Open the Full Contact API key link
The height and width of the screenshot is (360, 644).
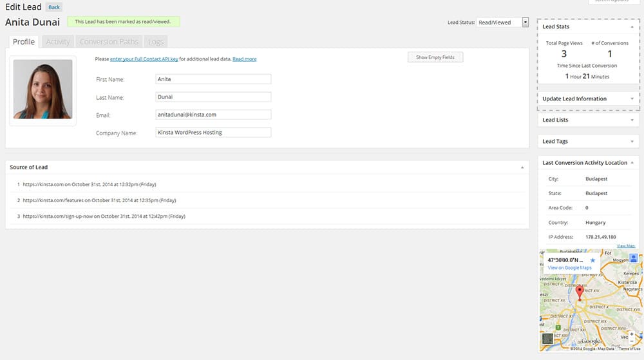[x=144, y=59]
